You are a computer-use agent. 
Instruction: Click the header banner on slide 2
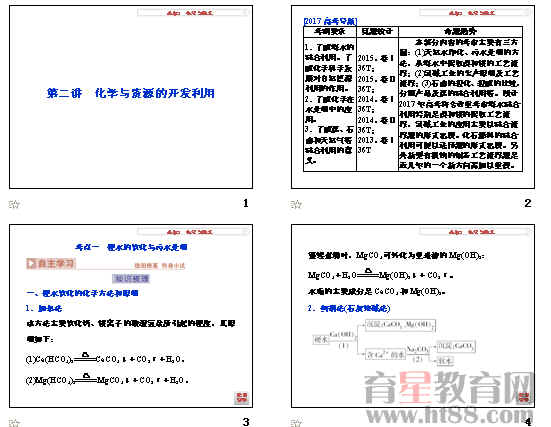pyautogui.click(x=474, y=13)
